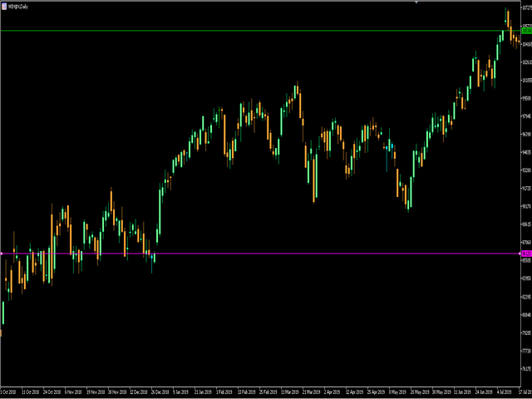The height and width of the screenshot is (399, 532).
Task: Click the 11 Mar 2019 date label
Action: pyautogui.click(x=290, y=392)
